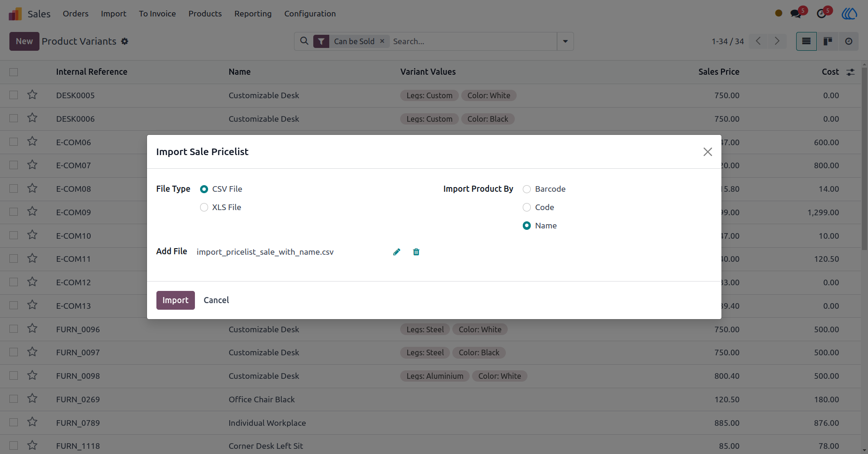This screenshot has width=868, height=454.
Task: Click the pencil edit icon for uploaded file
Action: pos(396,252)
